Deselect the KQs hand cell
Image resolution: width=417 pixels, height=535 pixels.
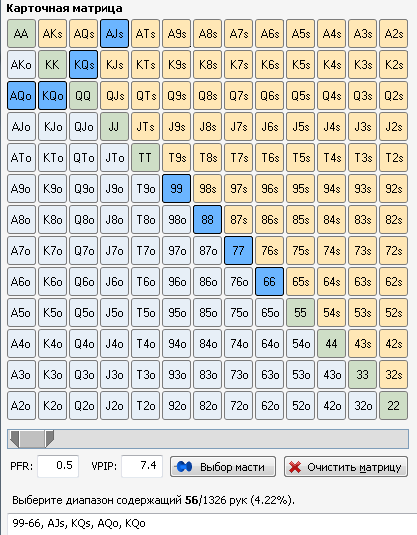coord(83,64)
